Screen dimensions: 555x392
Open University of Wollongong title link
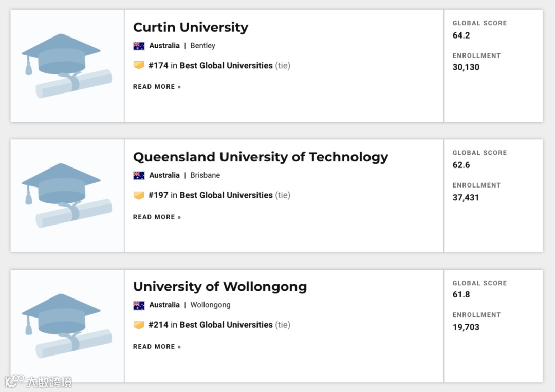coord(220,287)
